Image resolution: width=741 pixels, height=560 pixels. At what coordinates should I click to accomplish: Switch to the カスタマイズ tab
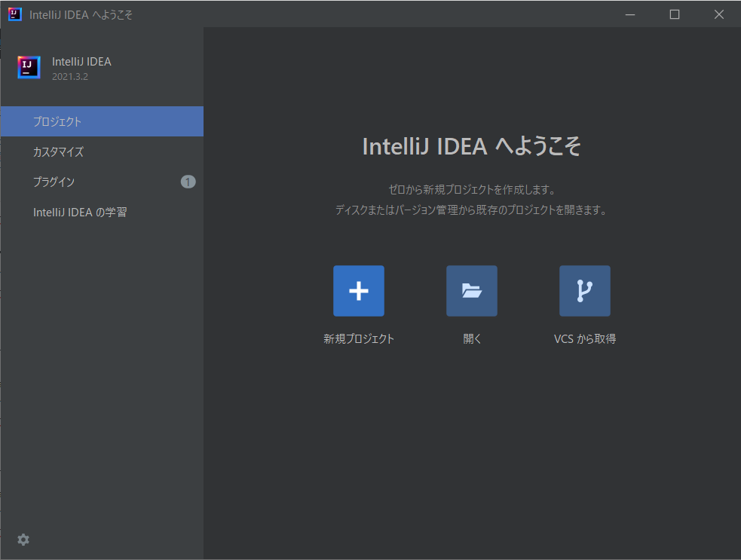[x=102, y=151]
